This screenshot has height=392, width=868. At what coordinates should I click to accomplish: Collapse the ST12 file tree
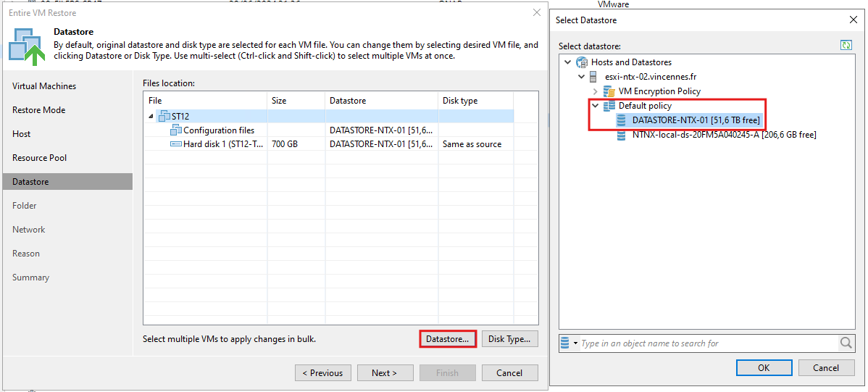point(151,116)
